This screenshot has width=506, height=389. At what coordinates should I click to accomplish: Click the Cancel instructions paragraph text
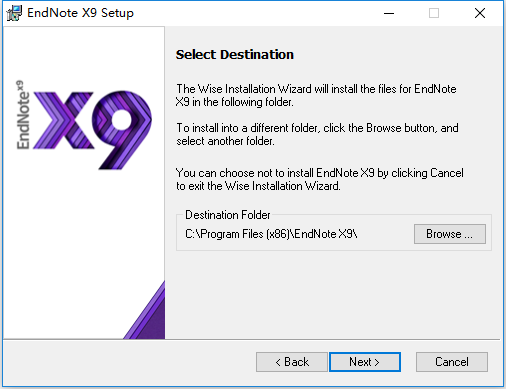320,179
